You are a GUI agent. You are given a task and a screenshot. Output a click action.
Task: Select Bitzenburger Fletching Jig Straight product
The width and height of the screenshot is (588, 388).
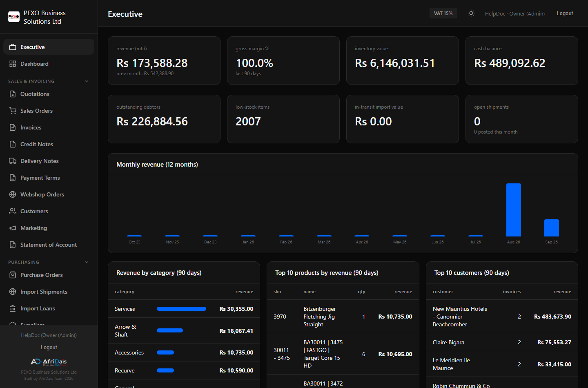pos(343,317)
